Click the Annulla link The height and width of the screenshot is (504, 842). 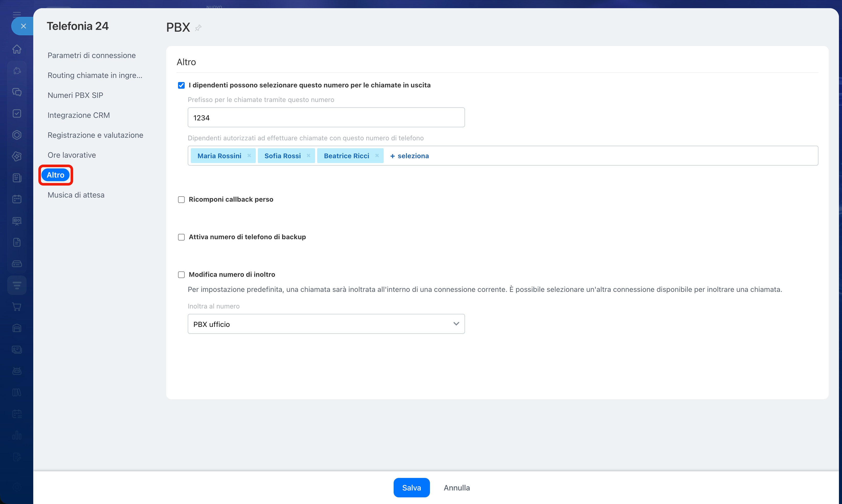pos(457,488)
